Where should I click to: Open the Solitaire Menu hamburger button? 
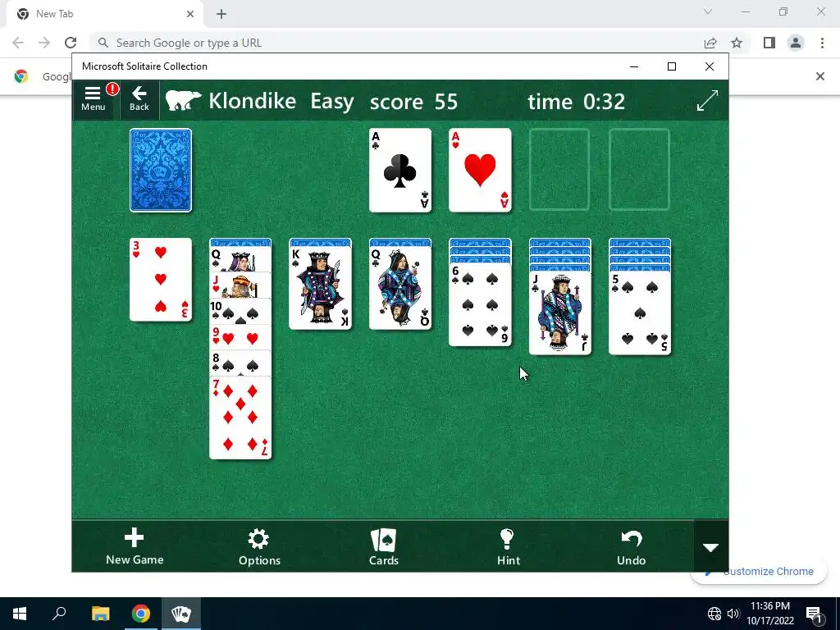[x=94, y=99]
